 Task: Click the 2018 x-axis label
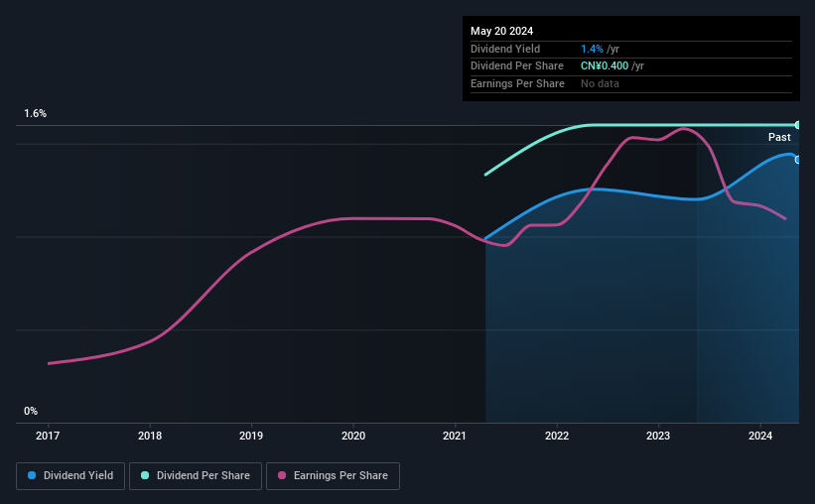point(150,436)
